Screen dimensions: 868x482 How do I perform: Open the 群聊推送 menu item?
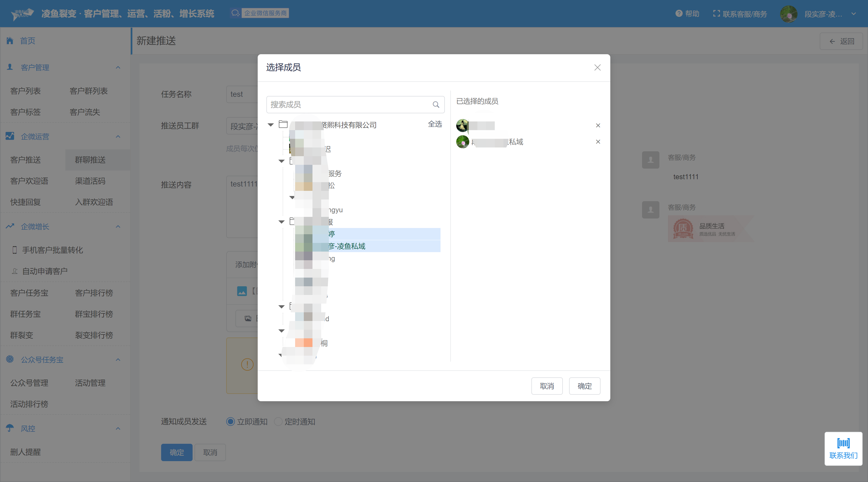click(x=90, y=160)
